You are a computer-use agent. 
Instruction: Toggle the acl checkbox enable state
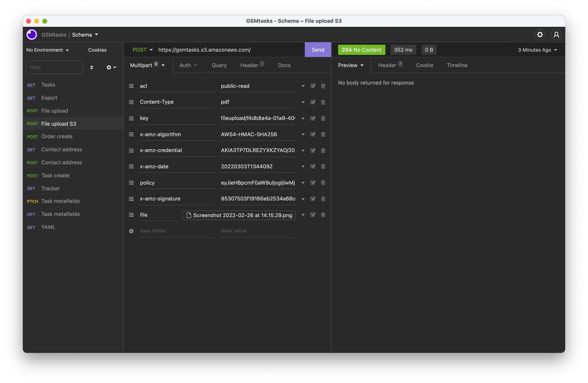point(313,86)
